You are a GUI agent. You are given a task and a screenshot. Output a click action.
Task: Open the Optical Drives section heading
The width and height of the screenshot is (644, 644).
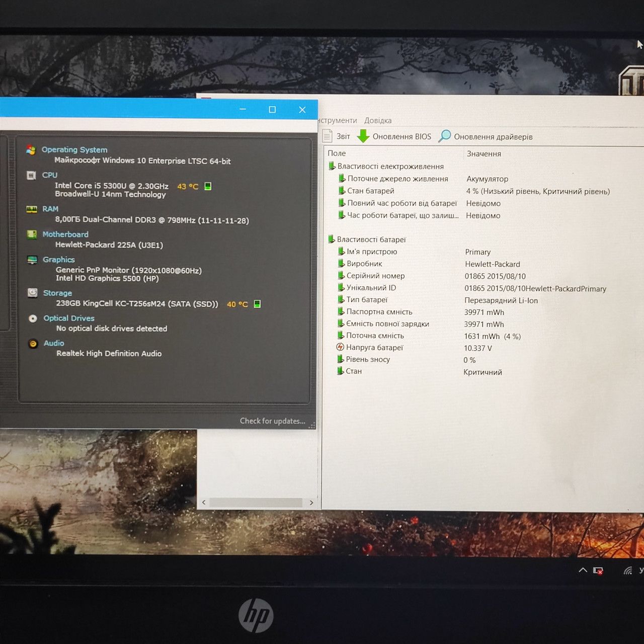(x=69, y=318)
